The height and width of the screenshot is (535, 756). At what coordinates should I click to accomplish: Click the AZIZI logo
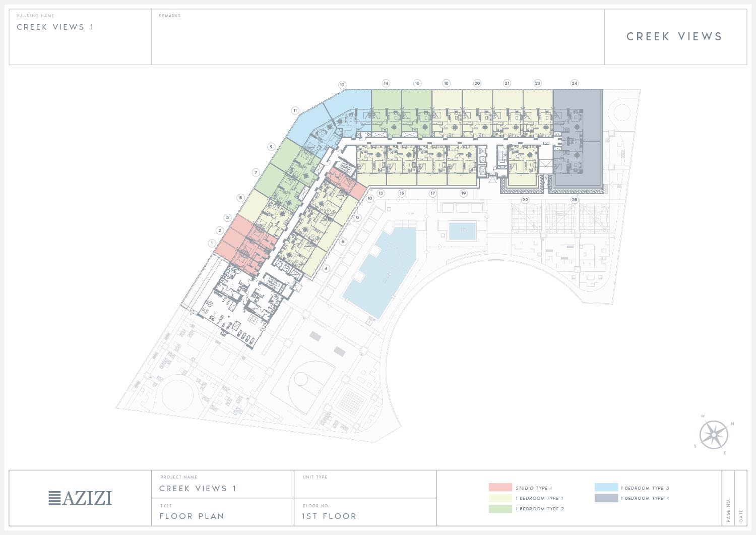[80, 498]
